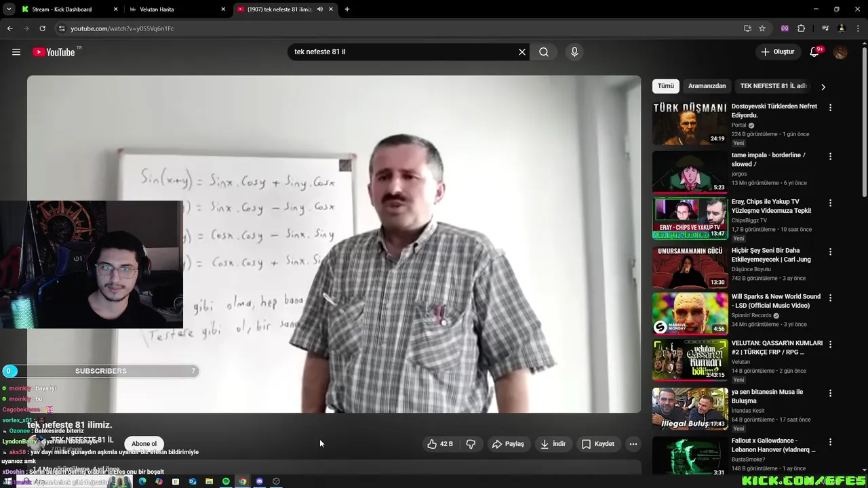Open the Hiçbir Şey Seni Bir Daha title link
Viewport: 868px width, 488px height.
(771, 255)
